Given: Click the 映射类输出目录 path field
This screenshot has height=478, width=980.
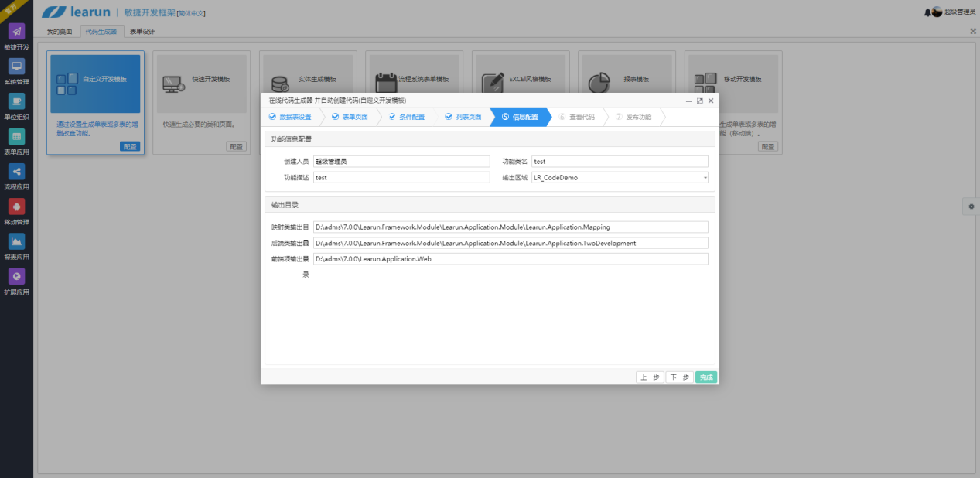Looking at the screenshot, I should tap(510, 227).
